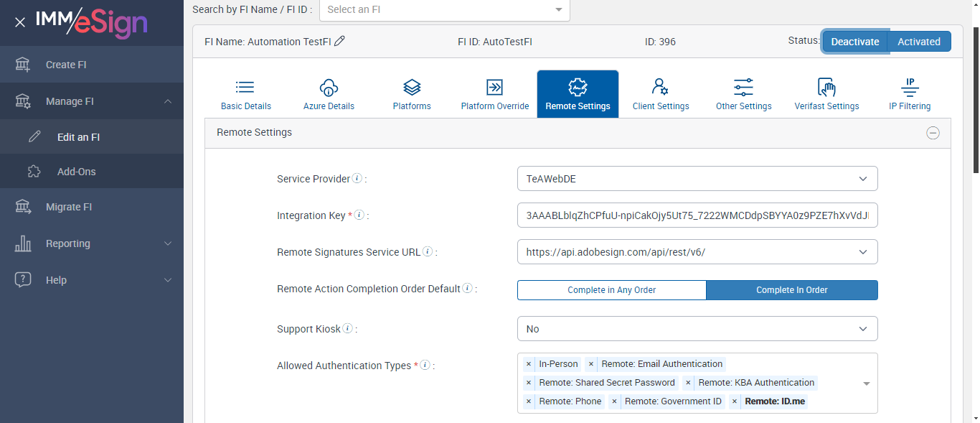980x423 pixels.
Task: Open the Search by FI Name selector
Action: coord(444,10)
